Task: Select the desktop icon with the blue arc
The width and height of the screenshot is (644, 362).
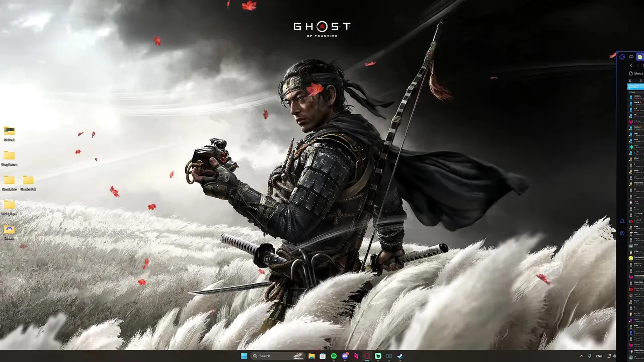Action: (9, 230)
